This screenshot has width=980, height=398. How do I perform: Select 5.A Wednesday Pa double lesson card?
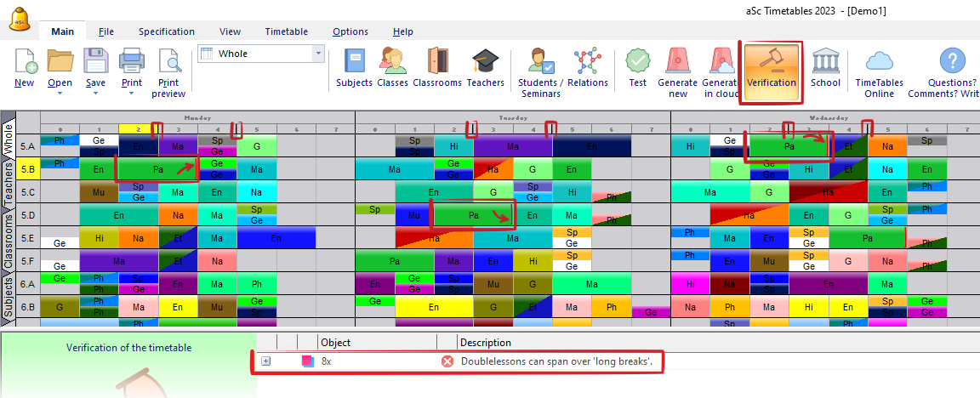click(789, 145)
